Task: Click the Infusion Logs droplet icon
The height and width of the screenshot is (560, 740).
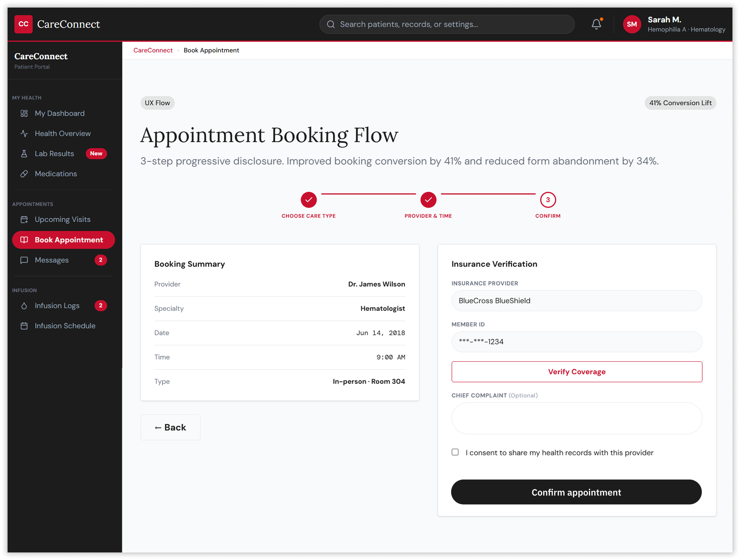Action: [x=24, y=305]
